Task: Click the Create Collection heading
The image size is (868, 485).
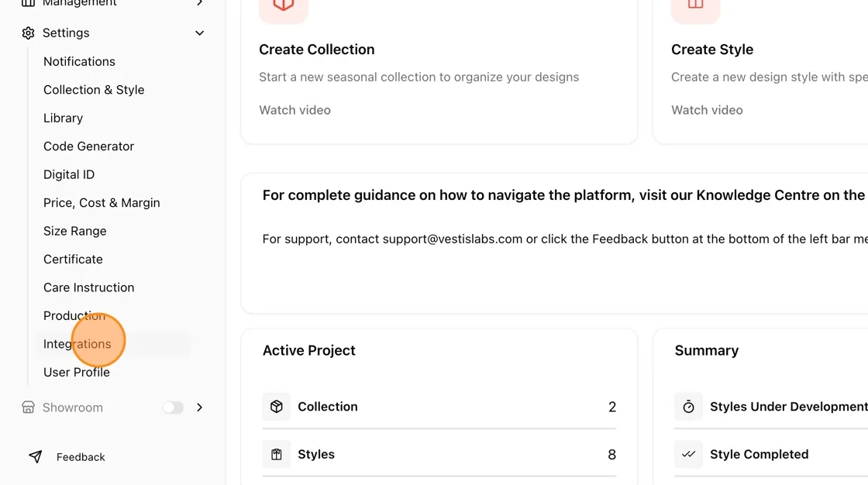Action: pos(317,50)
